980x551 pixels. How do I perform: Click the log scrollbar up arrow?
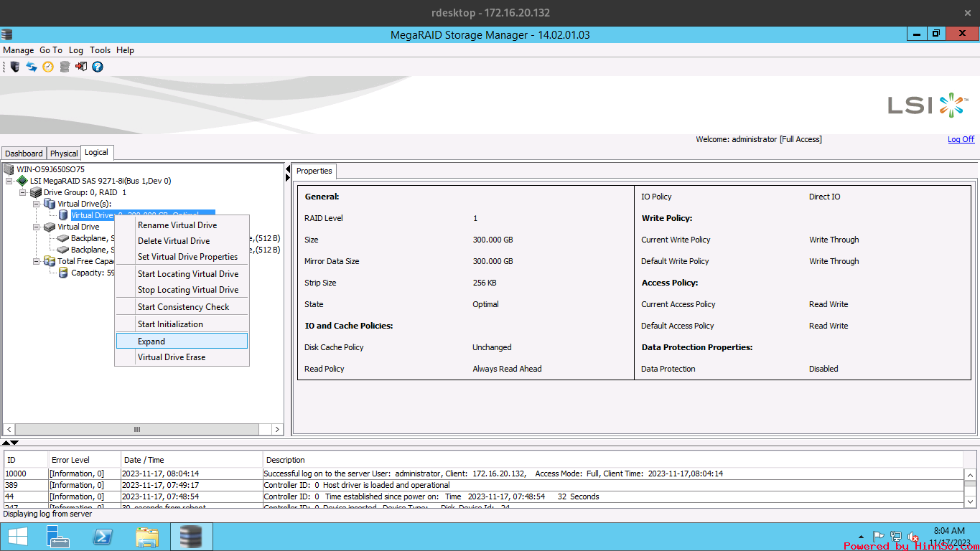pos(970,475)
